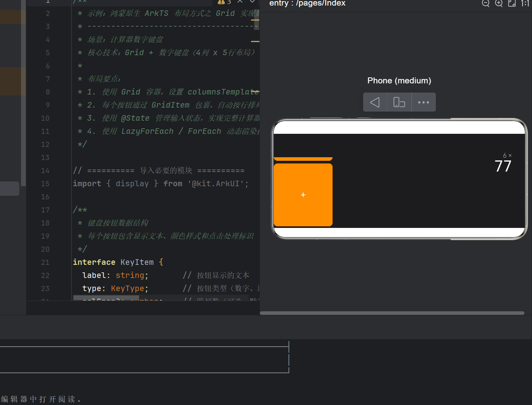
Task: Click the bottom text input box
Action: (144, 360)
